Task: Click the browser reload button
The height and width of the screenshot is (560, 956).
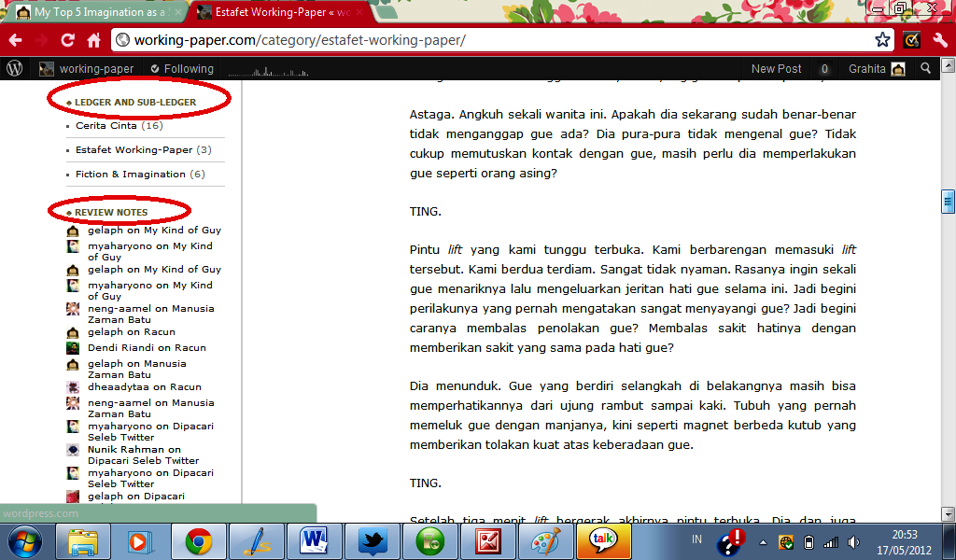Action: pyautogui.click(x=67, y=40)
